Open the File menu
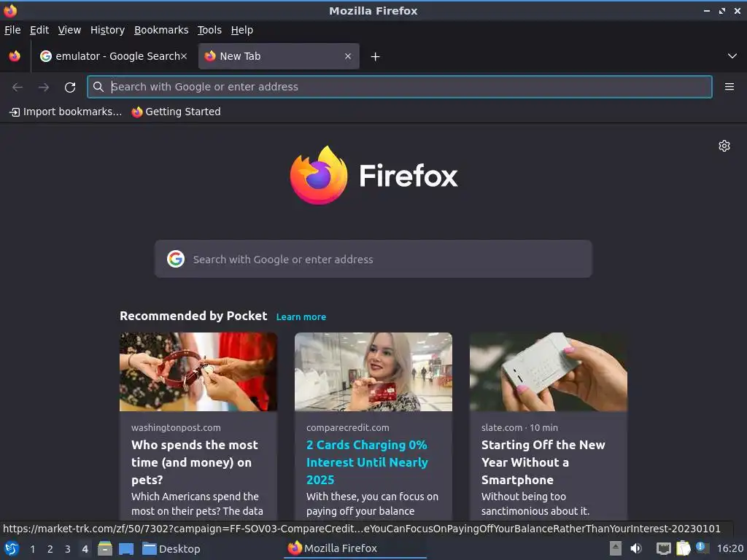 coord(12,30)
